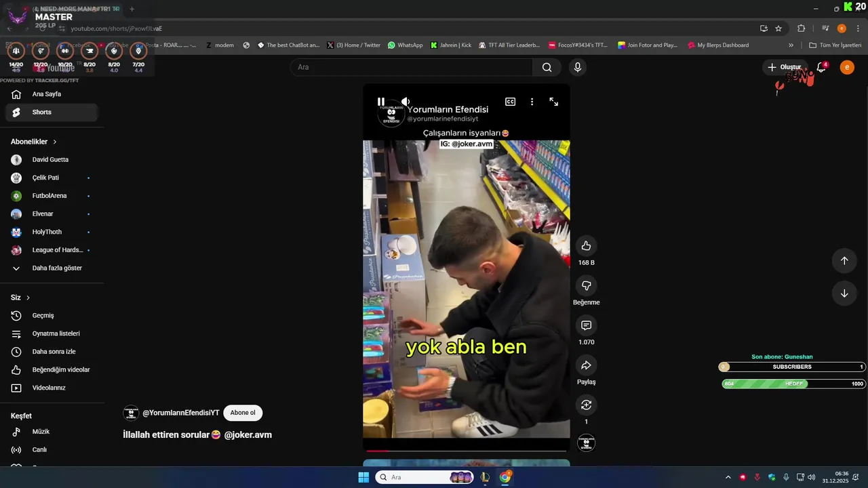Viewport: 868px width, 488px height.
Task: Pause the playing Short video
Action: click(381, 102)
